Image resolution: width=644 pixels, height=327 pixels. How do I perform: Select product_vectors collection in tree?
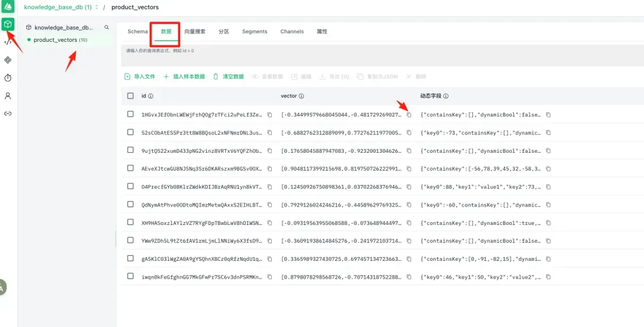[x=55, y=40]
